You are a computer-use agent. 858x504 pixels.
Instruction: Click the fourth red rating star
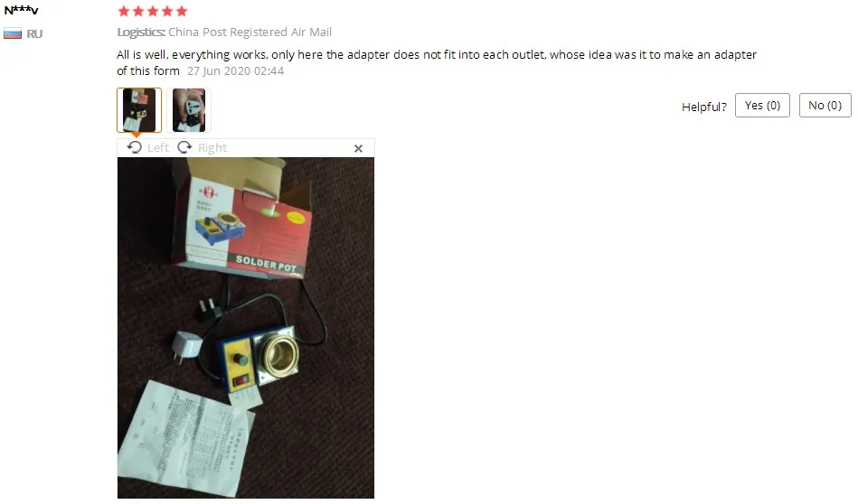167,11
